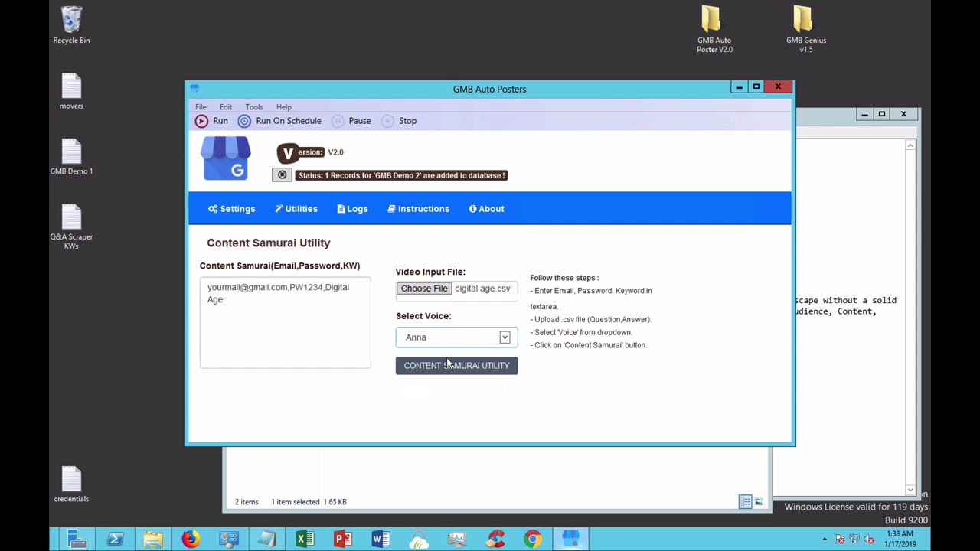This screenshot has height=551, width=980.
Task: Open Excel from the taskbar
Action: [x=305, y=540]
